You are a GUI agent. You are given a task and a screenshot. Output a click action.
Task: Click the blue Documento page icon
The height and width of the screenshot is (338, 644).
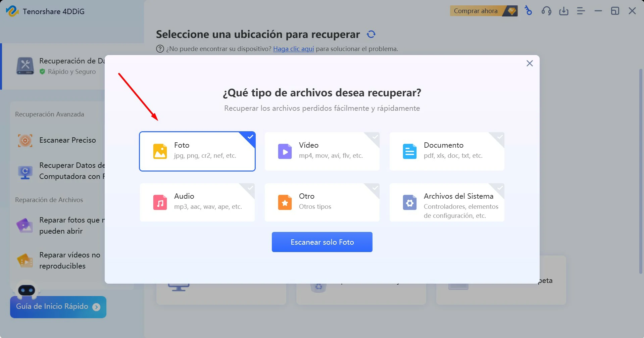tap(410, 151)
